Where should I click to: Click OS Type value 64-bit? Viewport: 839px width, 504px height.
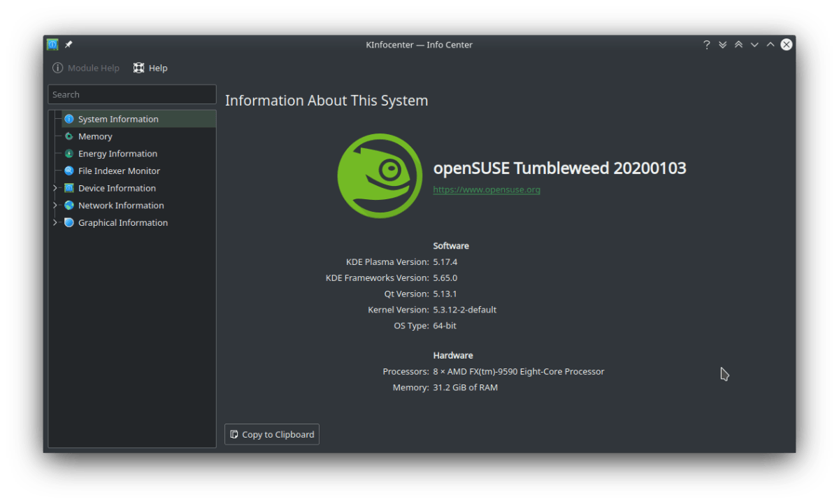coord(445,326)
